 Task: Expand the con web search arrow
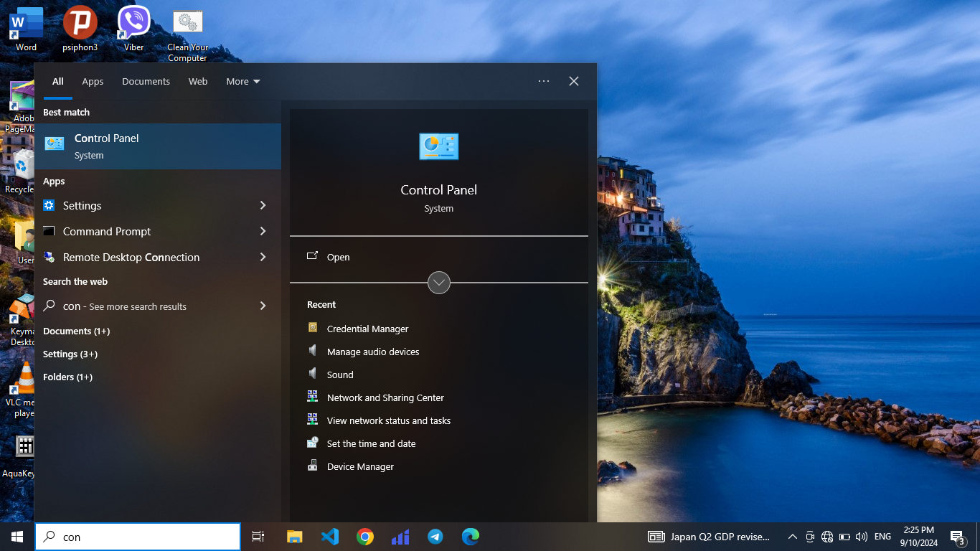point(263,306)
